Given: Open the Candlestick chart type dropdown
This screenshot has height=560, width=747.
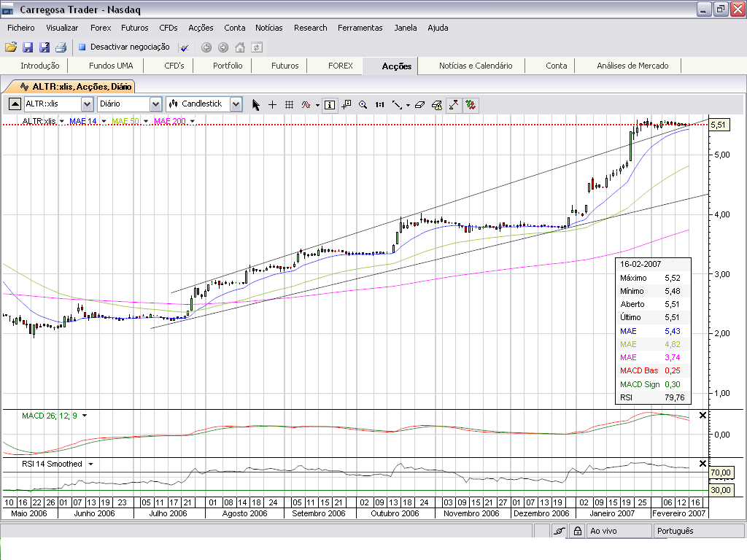Looking at the screenshot, I should (x=236, y=104).
